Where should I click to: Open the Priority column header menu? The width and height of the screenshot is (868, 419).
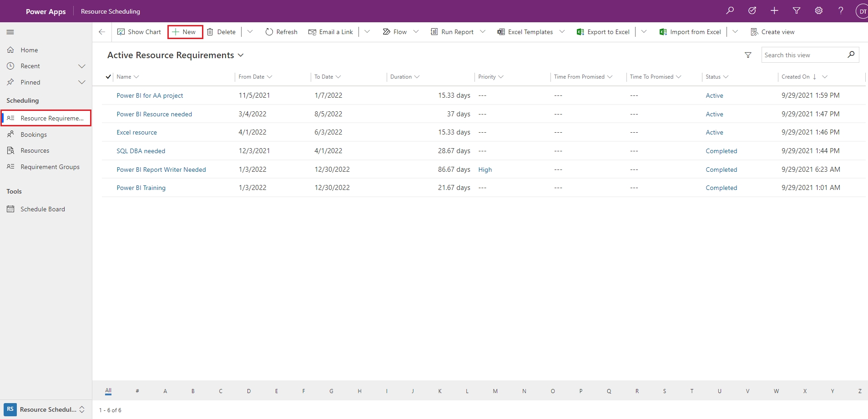click(x=491, y=77)
